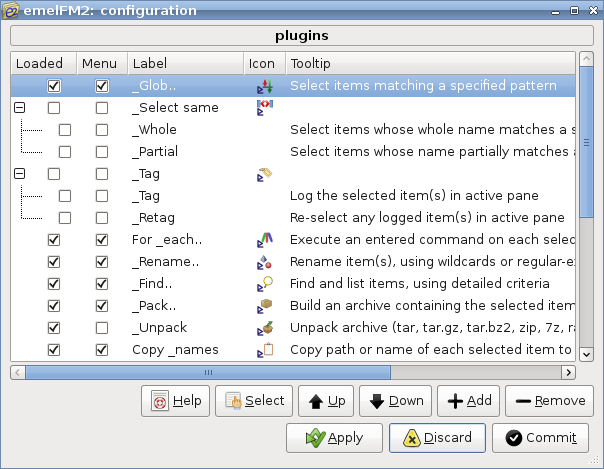This screenshot has height=469, width=604.
Task: Apply the configuration changes
Action: [334, 438]
